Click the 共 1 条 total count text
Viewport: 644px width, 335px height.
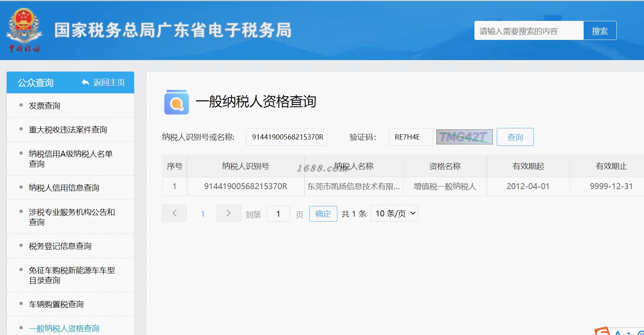click(354, 214)
